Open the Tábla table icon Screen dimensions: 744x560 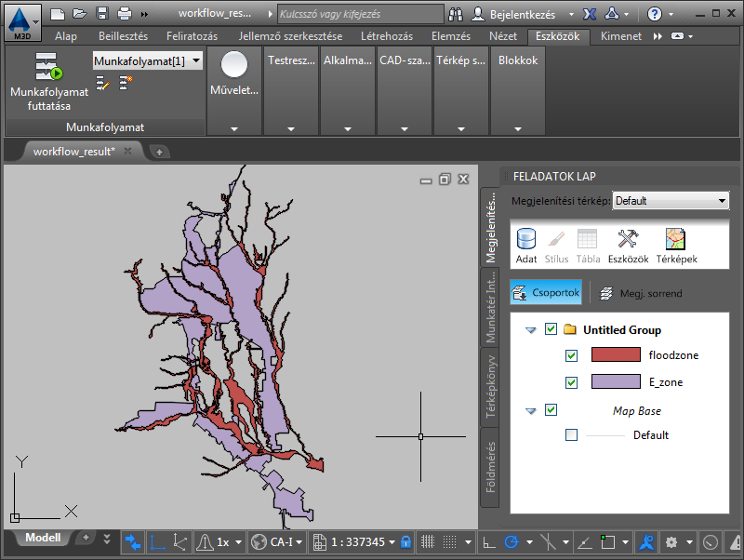(587, 246)
